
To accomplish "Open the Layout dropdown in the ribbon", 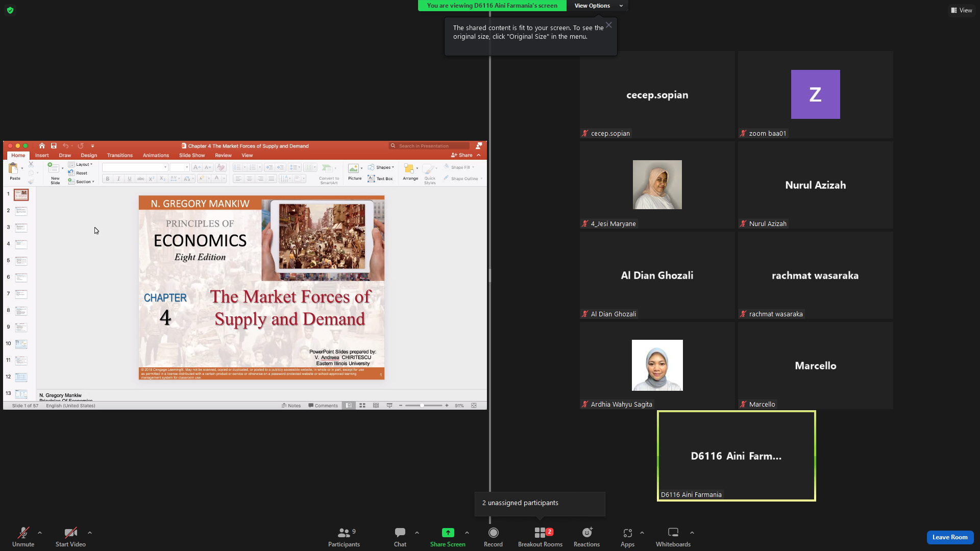I will (80, 164).
